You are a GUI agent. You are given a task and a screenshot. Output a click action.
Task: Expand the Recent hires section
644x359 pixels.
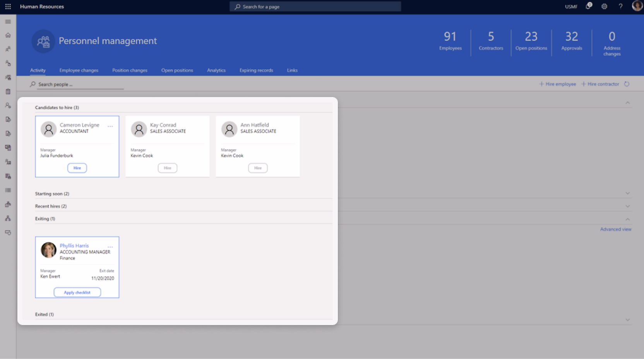point(627,206)
